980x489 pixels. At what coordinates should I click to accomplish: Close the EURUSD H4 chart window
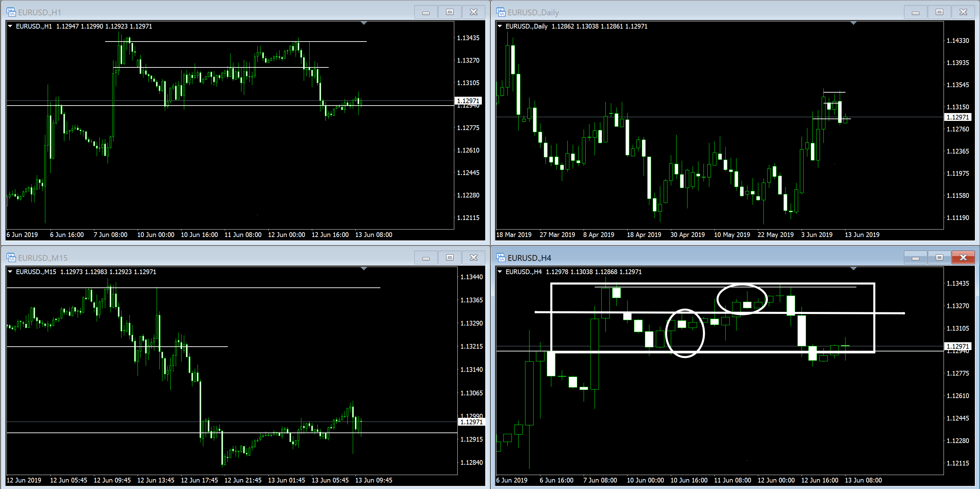963,258
